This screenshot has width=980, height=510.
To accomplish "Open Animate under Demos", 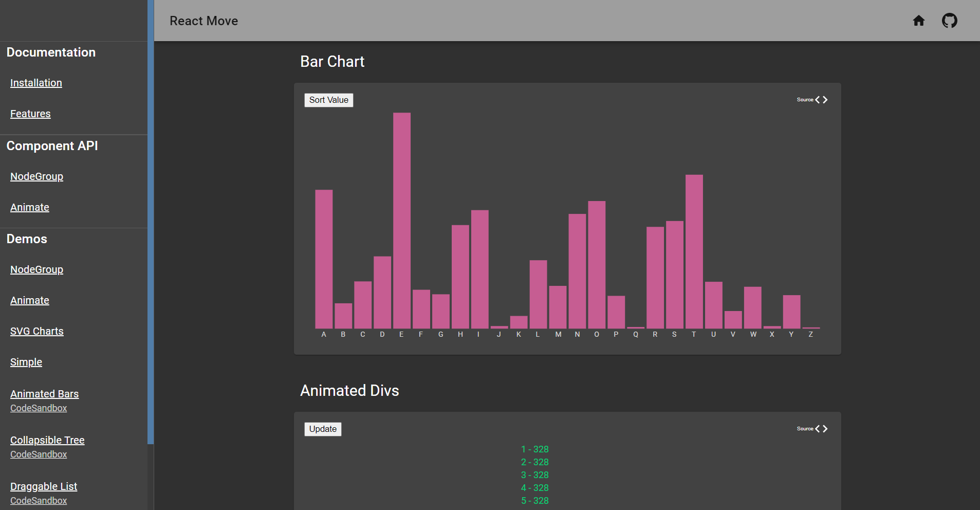I will [30, 300].
